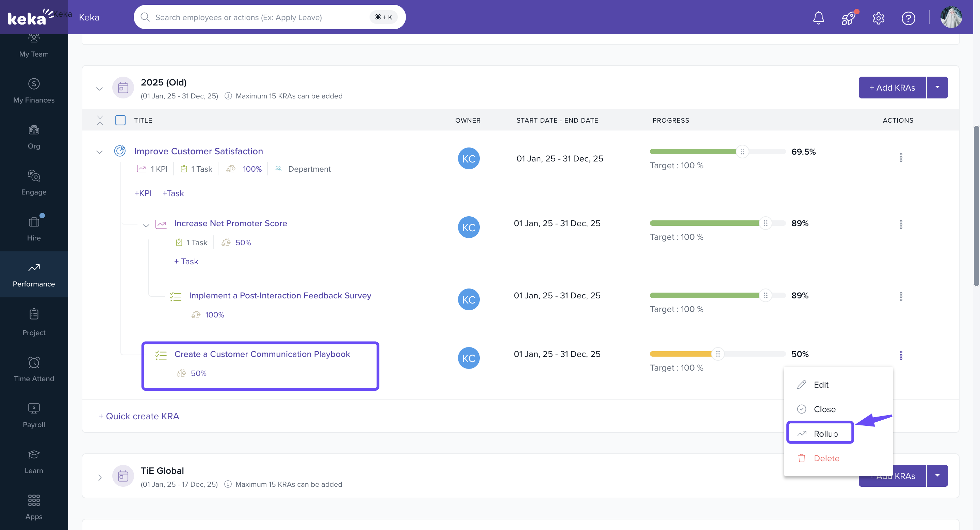Click the + Quick create KRA link

[x=138, y=416]
